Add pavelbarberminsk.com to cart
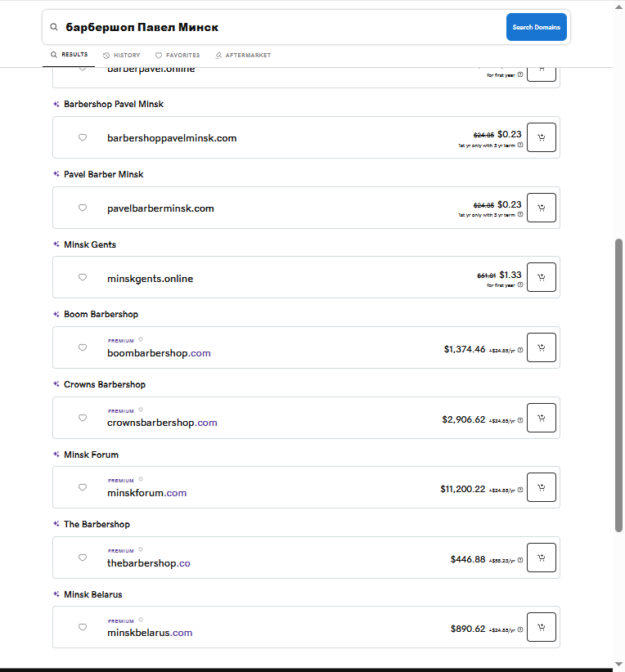The width and height of the screenshot is (625, 672). click(x=541, y=208)
